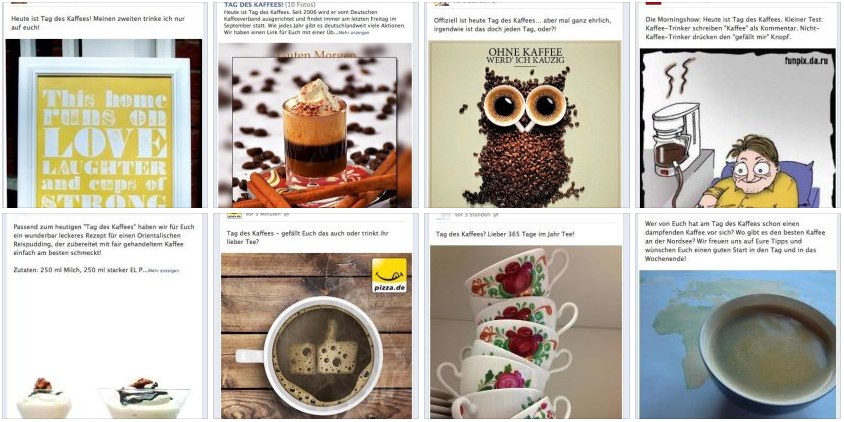The height and width of the screenshot is (422, 844).
Task: Open the rice pudding dessert glasses photo
Action: click(x=104, y=397)
